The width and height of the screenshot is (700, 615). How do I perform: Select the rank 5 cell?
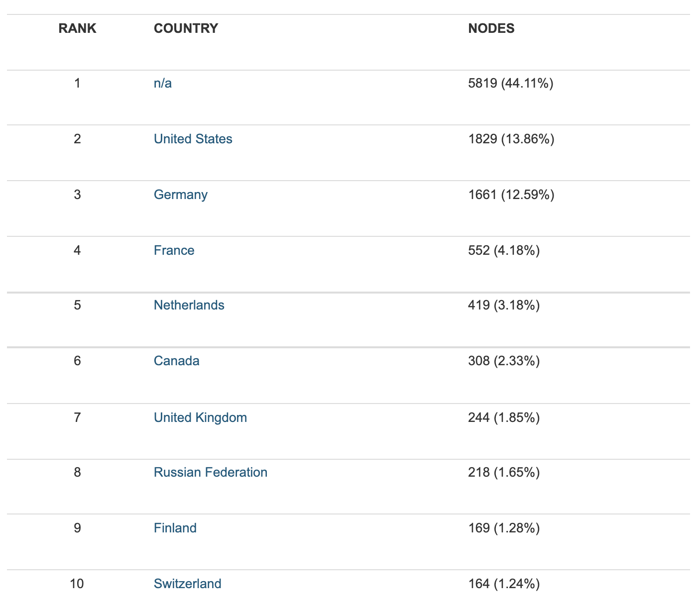[77, 305]
